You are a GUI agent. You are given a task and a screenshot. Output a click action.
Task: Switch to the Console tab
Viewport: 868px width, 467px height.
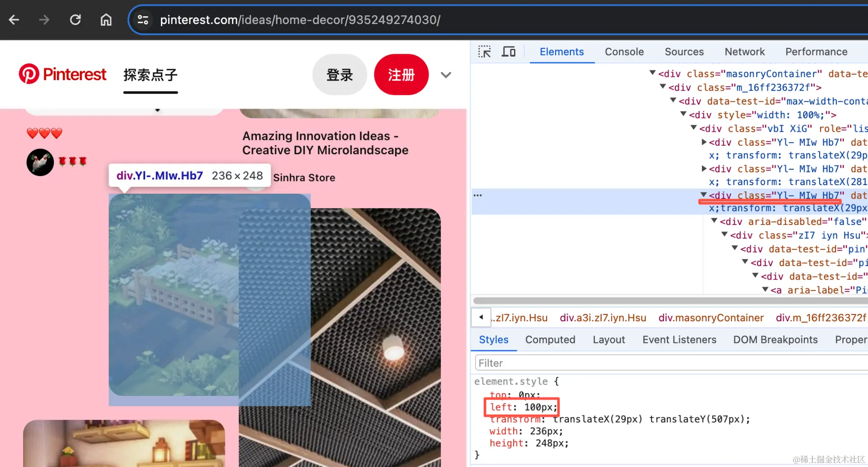tap(624, 52)
